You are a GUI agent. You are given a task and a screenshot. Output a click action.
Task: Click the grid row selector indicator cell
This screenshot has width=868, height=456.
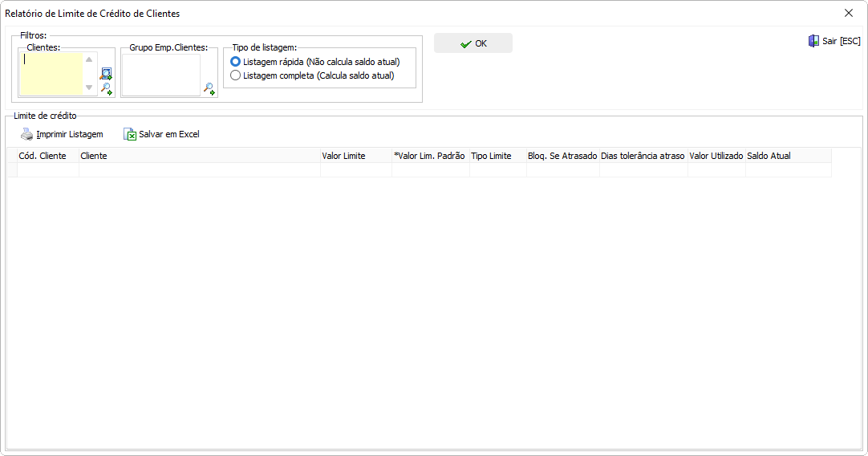(x=12, y=170)
